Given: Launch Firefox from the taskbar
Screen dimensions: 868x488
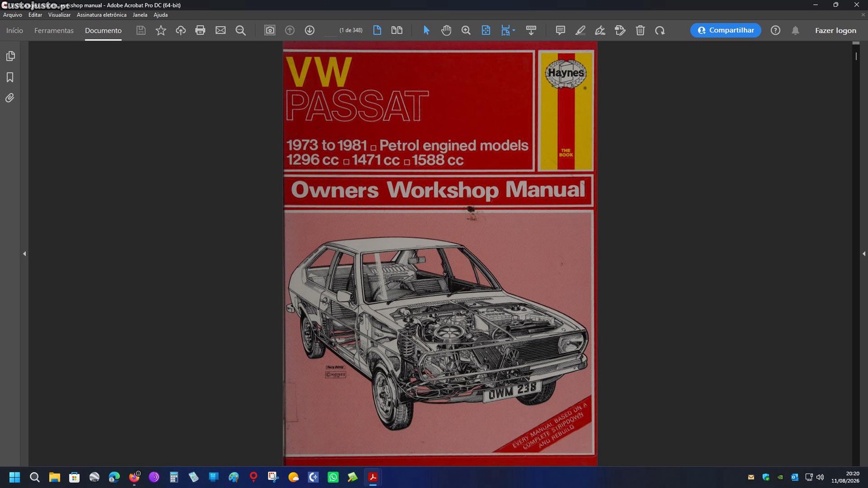Looking at the screenshot, I should tap(134, 478).
